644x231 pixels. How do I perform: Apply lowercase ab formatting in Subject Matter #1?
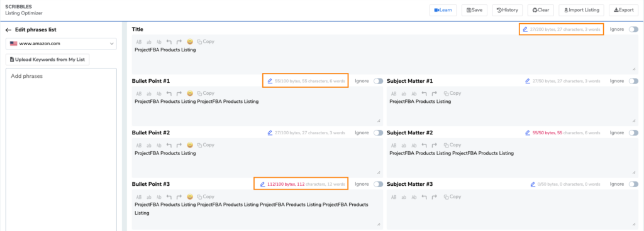tap(404, 94)
